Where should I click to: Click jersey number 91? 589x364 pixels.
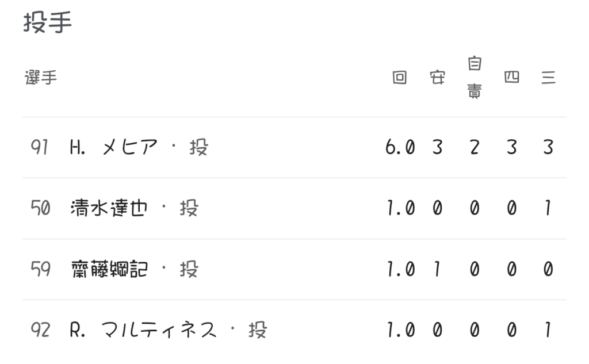(x=40, y=148)
